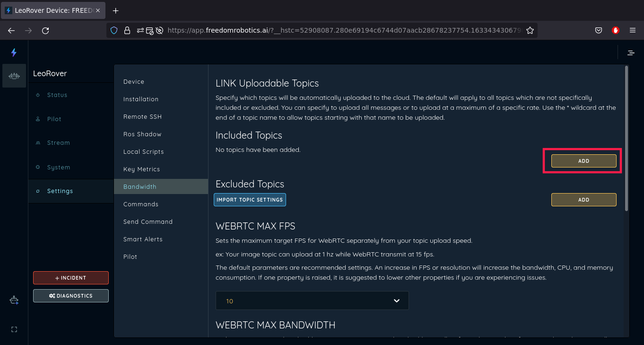Click the settings panel vertical scrollbar
Image resolution: width=644 pixels, height=345 pixels.
pos(627,138)
